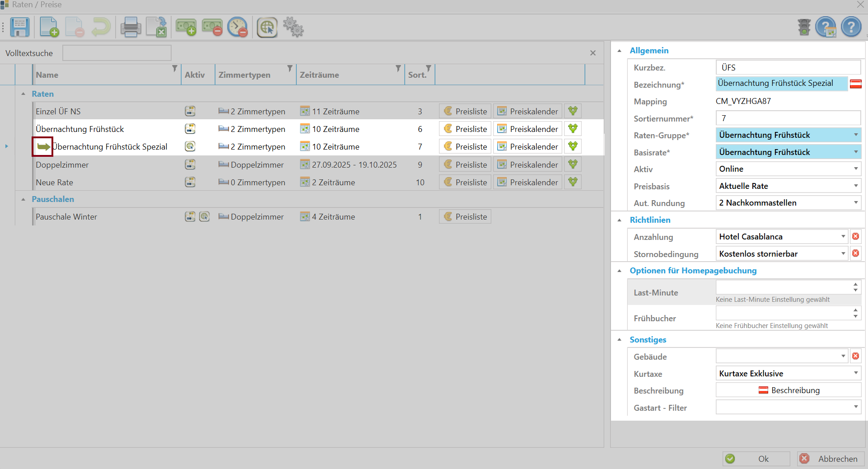Export the list to Excel
This screenshot has height=469, width=868.
pos(157,27)
